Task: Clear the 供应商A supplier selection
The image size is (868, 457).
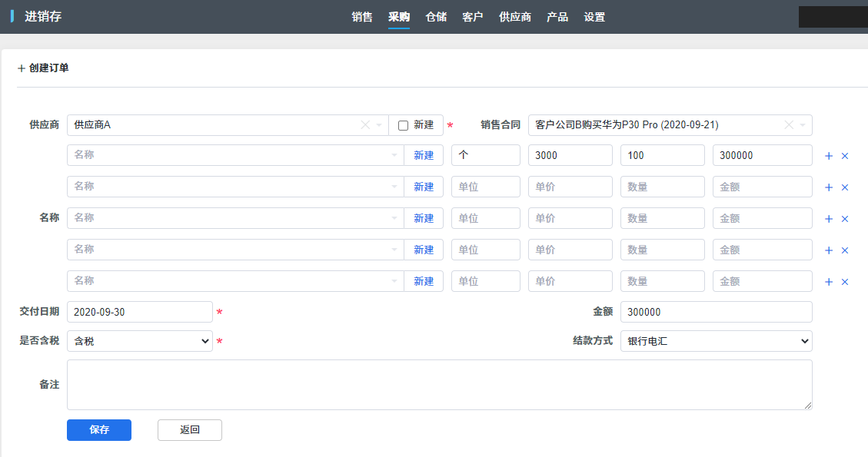Action: click(365, 125)
